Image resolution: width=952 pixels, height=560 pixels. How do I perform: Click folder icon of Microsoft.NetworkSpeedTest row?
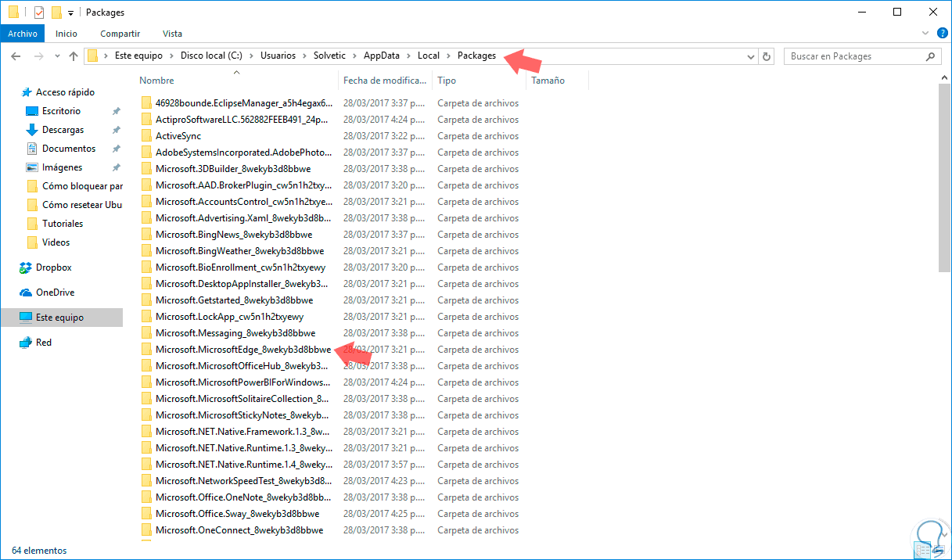[145, 481]
